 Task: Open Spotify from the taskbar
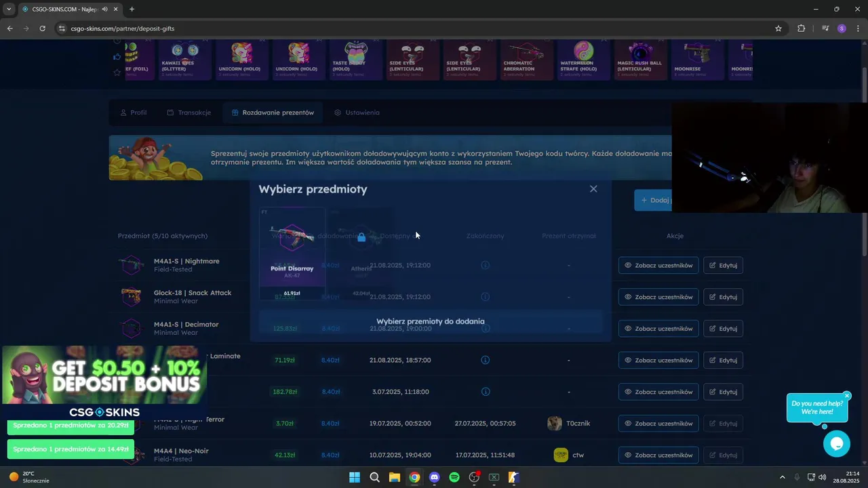(x=454, y=477)
